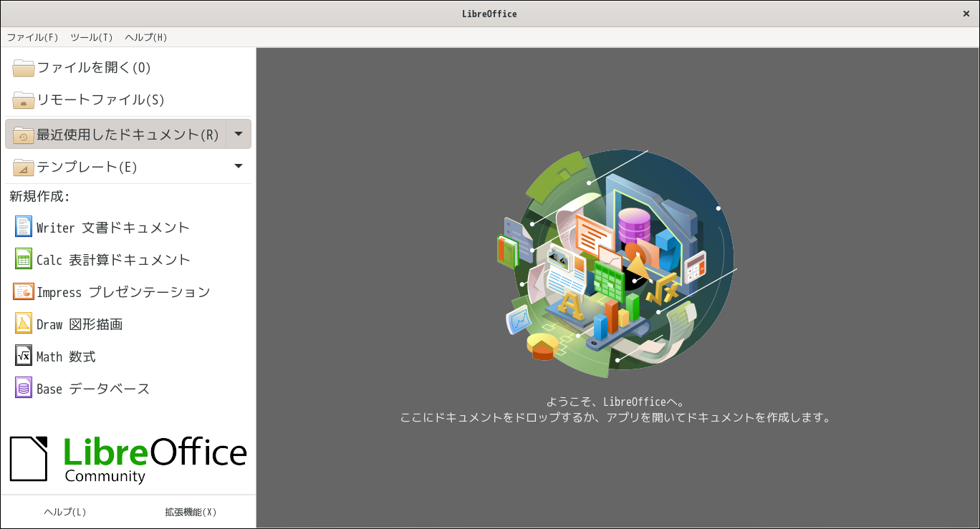
Task: Create new Draw 図形描画
Action: click(x=128, y=324)
